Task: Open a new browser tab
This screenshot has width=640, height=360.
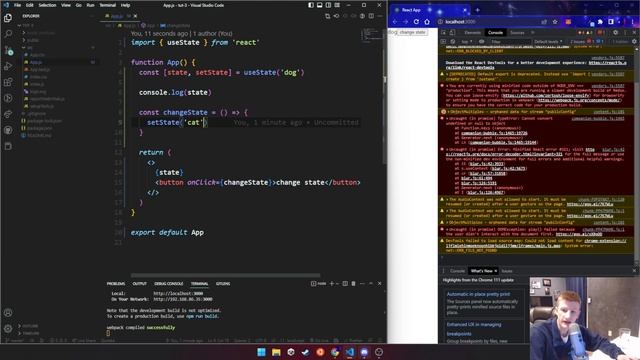Action: click(x=477, y=10)
